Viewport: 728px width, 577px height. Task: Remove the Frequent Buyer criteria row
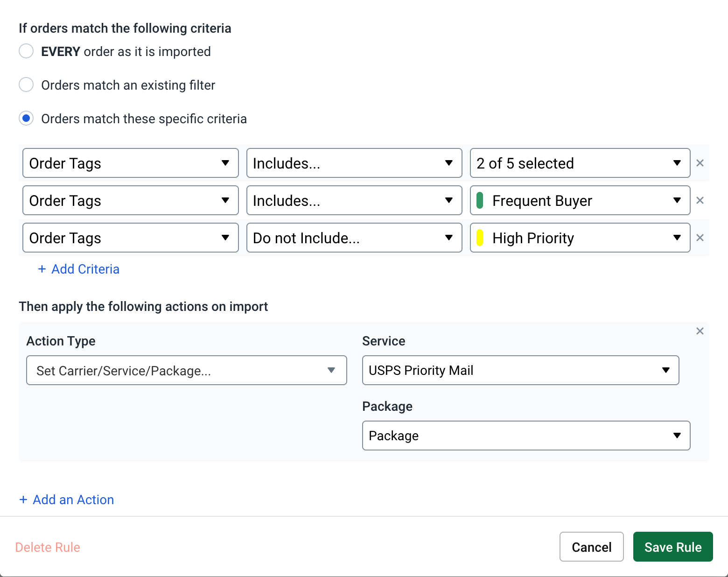(700, 200)
